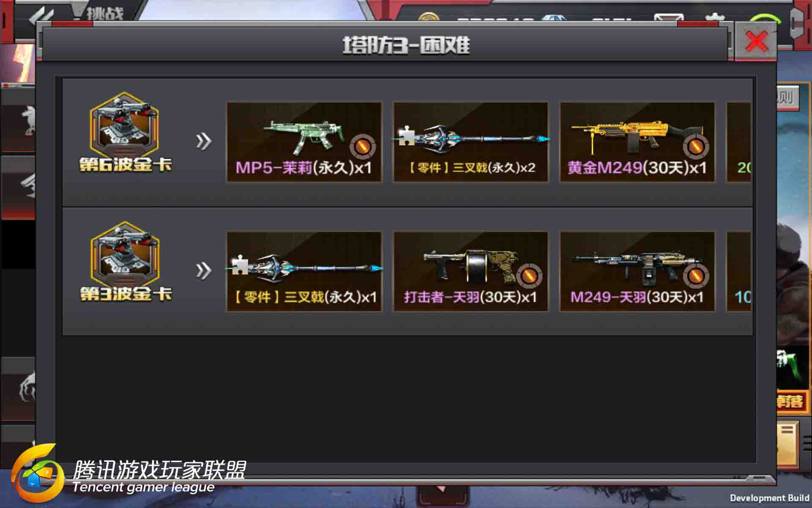Click the partially visible card after M249-天羽
This screenshot has height=508, width=812.
(739, 271)
